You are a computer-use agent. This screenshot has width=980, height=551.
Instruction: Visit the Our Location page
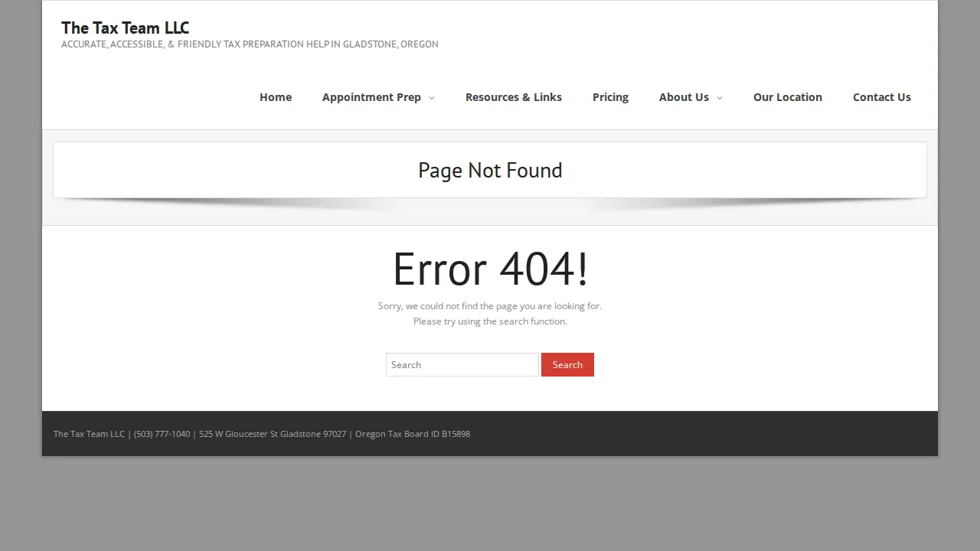(x=788, y=97)
